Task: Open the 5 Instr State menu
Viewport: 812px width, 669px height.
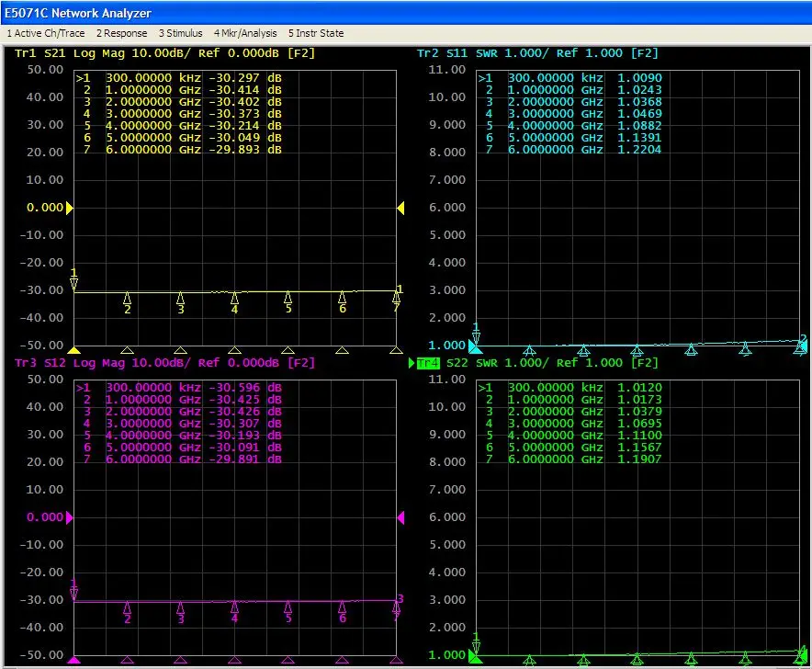Action: point(316,33)
